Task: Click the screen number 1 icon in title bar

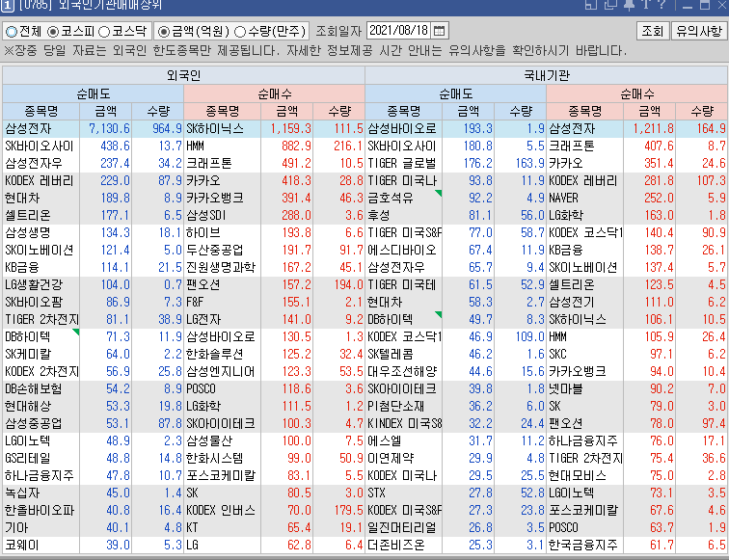Action: 8,5
